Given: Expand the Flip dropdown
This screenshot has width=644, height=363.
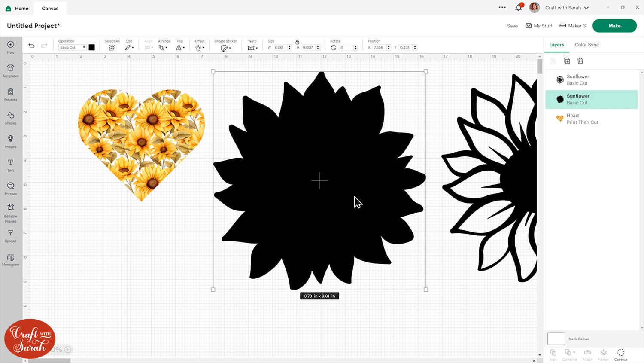Looking at the screenshot, I should [180, 48].
